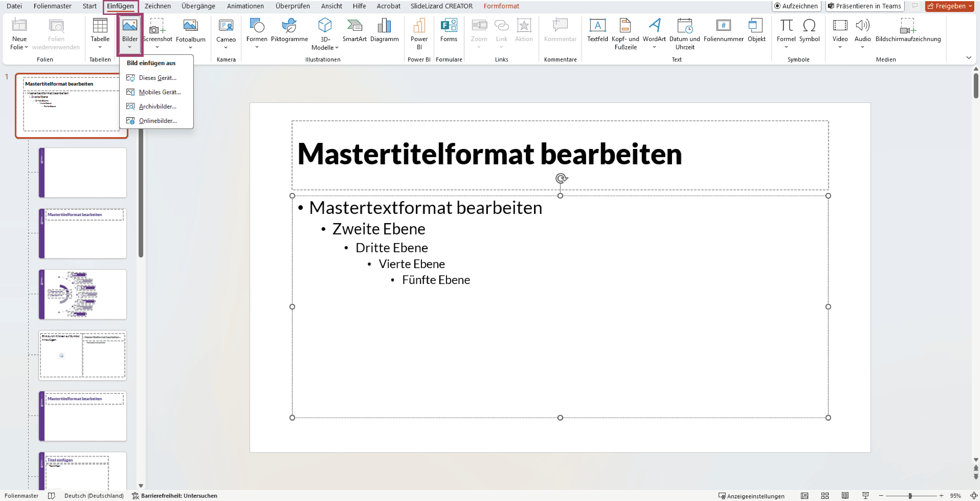
Task: Open the Animationen tab
Action: point(245,6)
